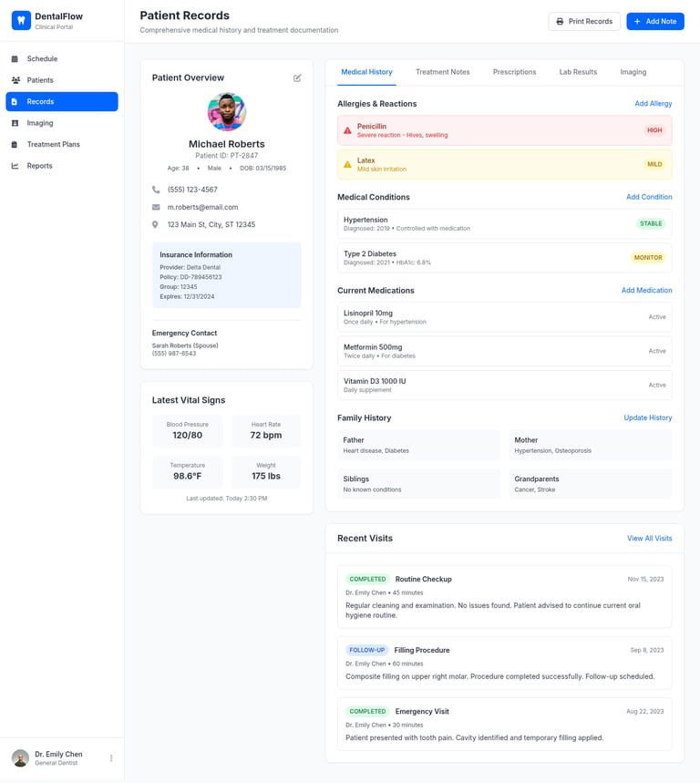
Task: Open the three-dot menu beside Dr. Emily Chen
Action: [111, 758]
